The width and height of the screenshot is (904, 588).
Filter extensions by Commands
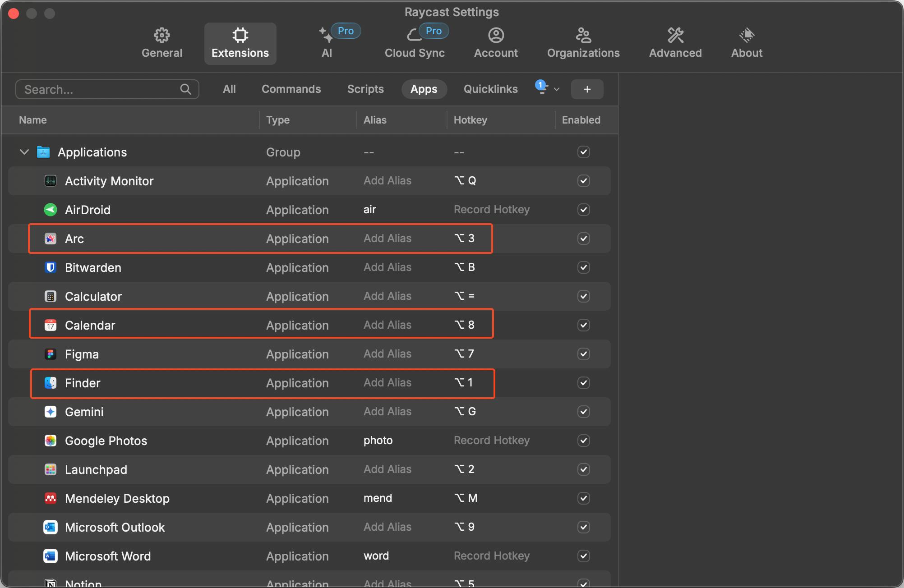pyautogui.click(x=291, y=89)
